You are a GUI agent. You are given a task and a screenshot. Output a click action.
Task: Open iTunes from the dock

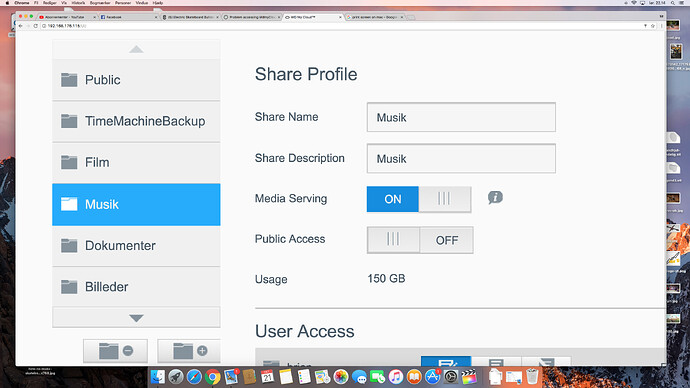pos(396,377)
